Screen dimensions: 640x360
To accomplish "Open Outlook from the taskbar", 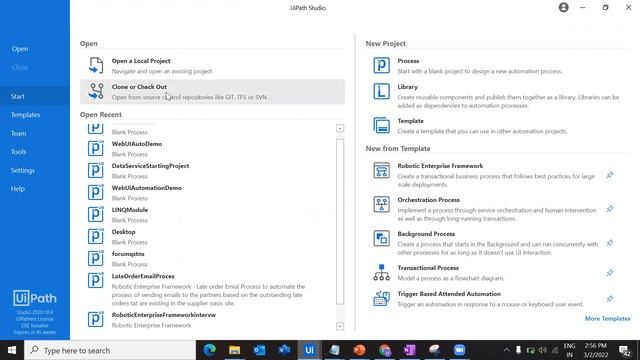I will tap(259, 350).
